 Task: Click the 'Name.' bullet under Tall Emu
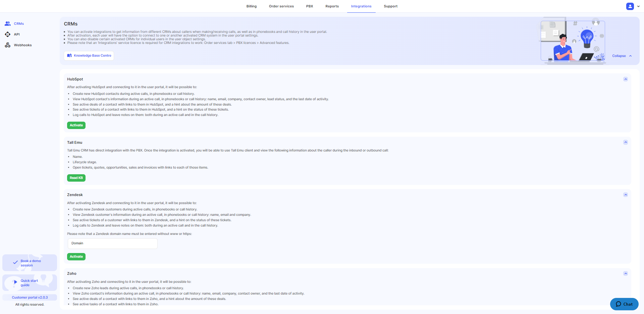[x=77, y=157]
